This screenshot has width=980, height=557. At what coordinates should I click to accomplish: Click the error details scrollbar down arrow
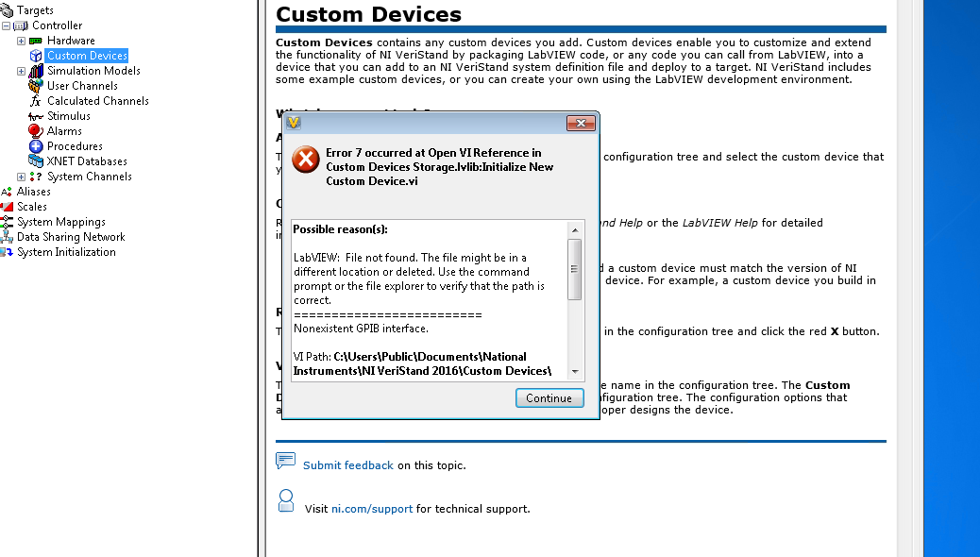coord(575,373)
